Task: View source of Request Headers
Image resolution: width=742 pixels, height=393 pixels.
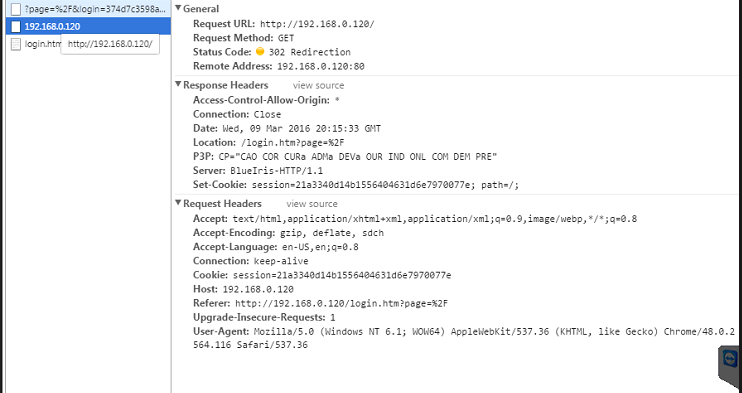Action: coord(312,204)
